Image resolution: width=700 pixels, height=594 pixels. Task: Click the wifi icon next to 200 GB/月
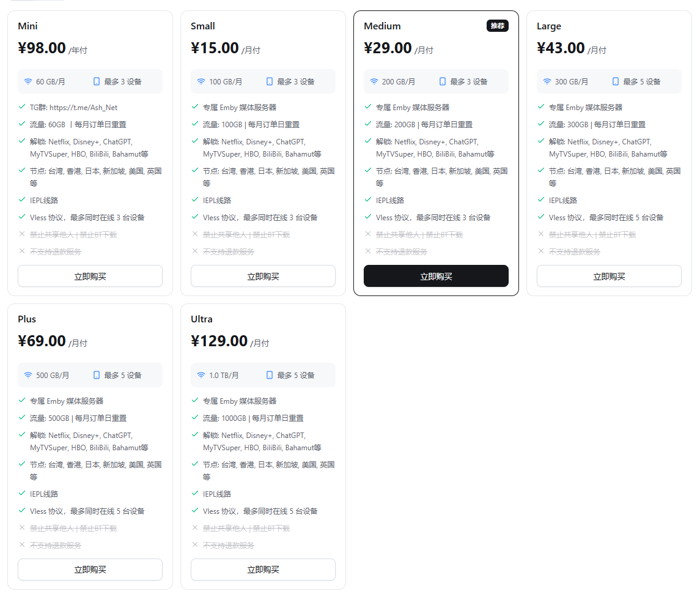(374, 82)
